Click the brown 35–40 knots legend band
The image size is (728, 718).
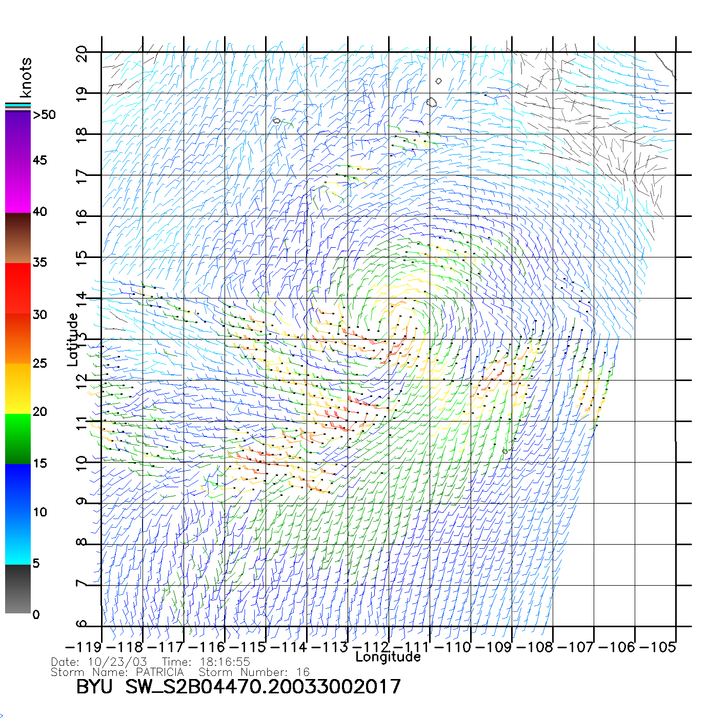(x=18, y=238)
